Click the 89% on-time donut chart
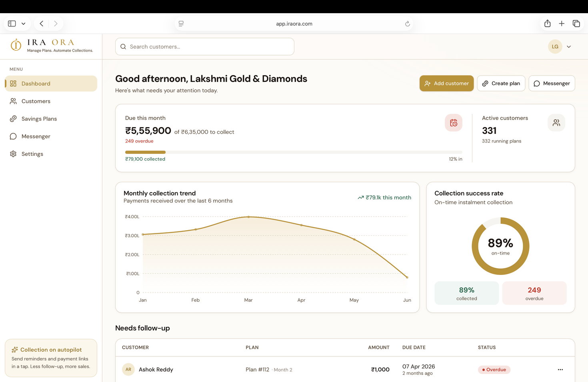The height and width of the screenshot is (382, 588). pyautogui.click(x=500, y=246)
